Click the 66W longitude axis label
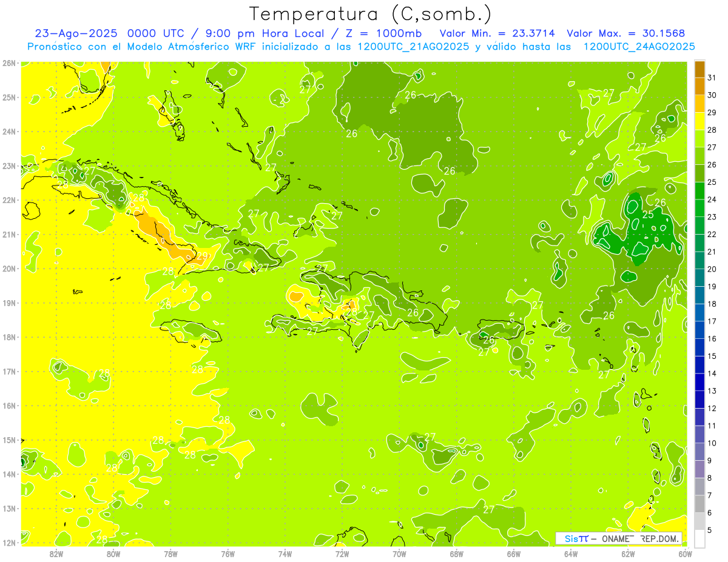The image size is (728, 562). (514, 554)
